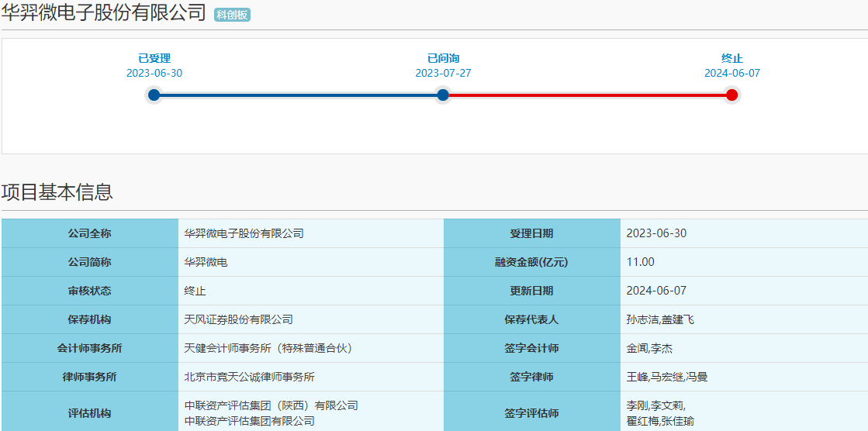This screenshot has width=868, height=431.
Task: Click 中联资产评估集团（陕西）有限公司 line
Action: pyautogui.click(x=271, y=405)
